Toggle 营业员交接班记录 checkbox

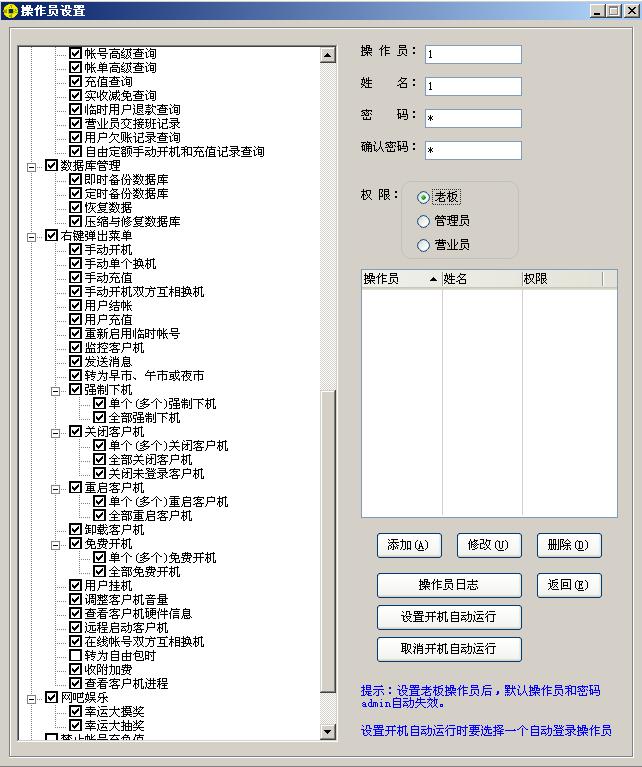coord(75,123)
